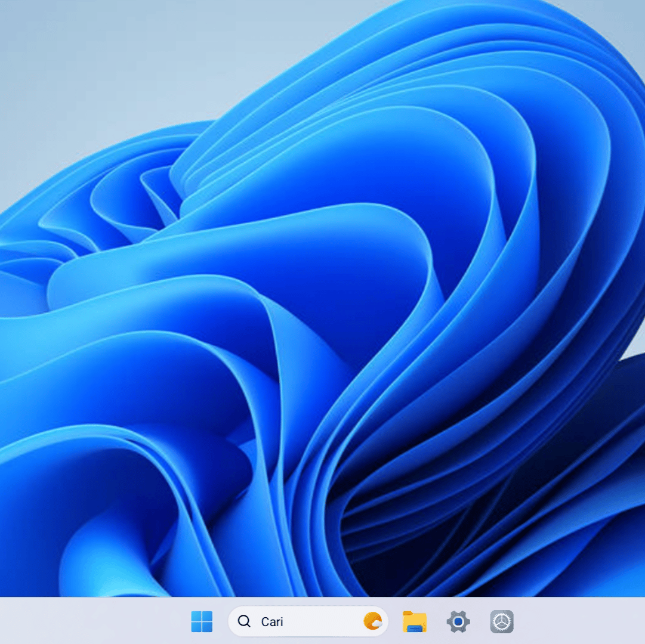Click the word Cari in the taskbar
The image size is (645, 644).
(272, 621)
